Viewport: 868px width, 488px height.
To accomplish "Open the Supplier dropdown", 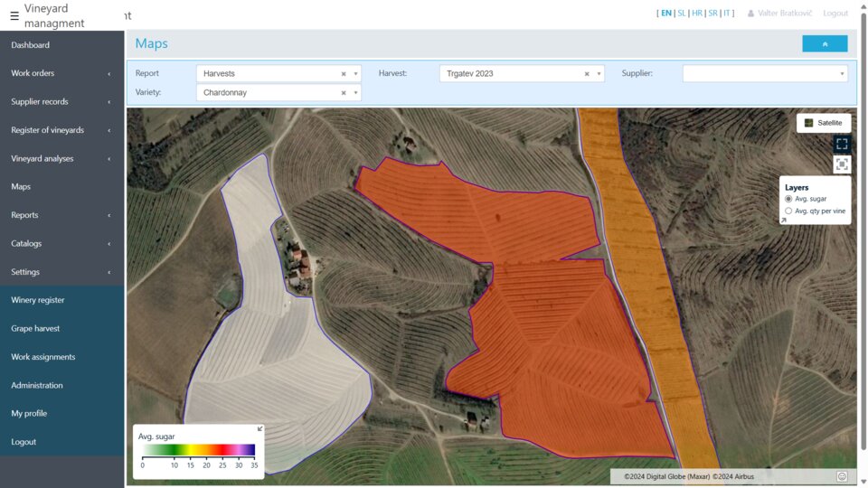I will pos(764,74).
